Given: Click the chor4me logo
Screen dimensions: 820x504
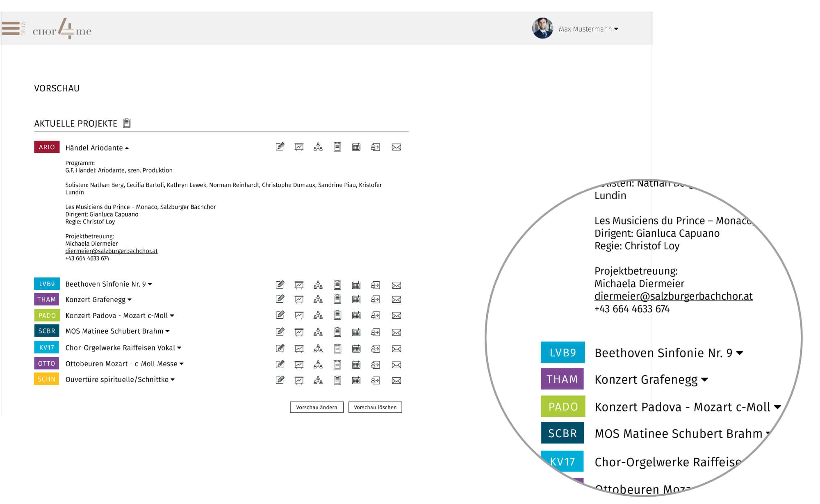Looking at the screenshot, I should point(62,29).
